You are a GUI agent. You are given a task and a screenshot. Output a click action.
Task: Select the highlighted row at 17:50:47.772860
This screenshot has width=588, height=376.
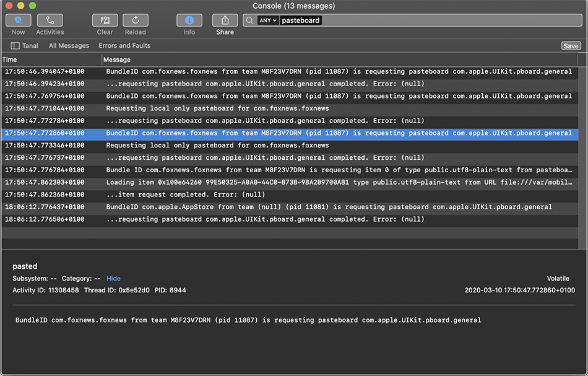(x=290, y=133)
